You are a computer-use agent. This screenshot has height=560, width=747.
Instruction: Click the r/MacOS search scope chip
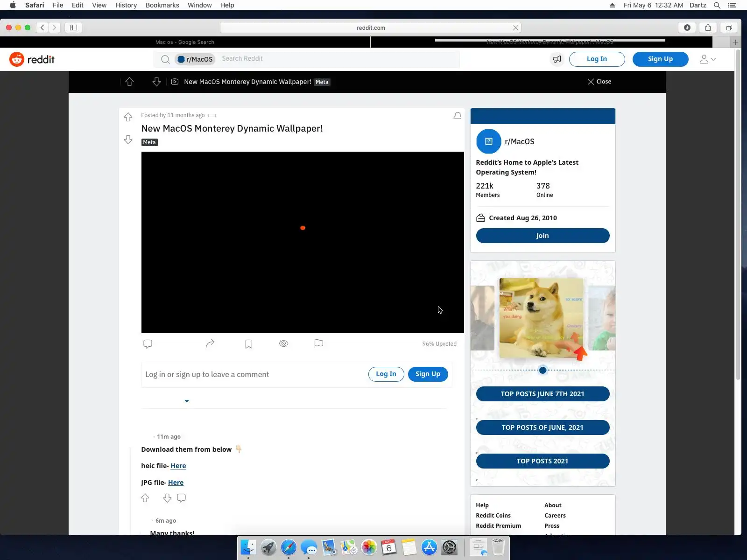pos(195,59)
